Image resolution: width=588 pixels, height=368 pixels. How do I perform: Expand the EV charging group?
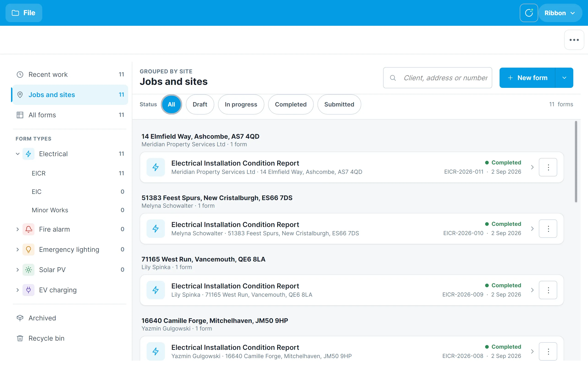(x=18, y=290)
